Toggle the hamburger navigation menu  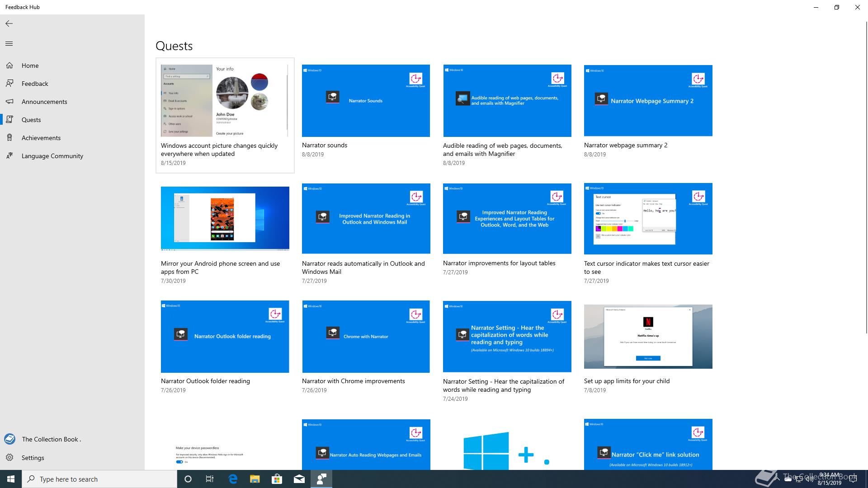(9, 43)
